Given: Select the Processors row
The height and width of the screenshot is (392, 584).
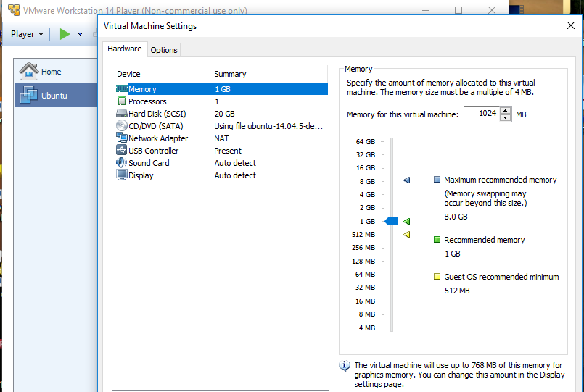Looking at the screenshot, I should (x=221, y=101).
